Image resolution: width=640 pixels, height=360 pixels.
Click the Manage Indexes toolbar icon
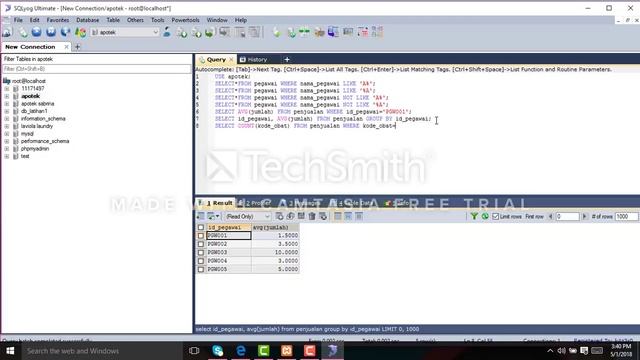pos(254,32)
